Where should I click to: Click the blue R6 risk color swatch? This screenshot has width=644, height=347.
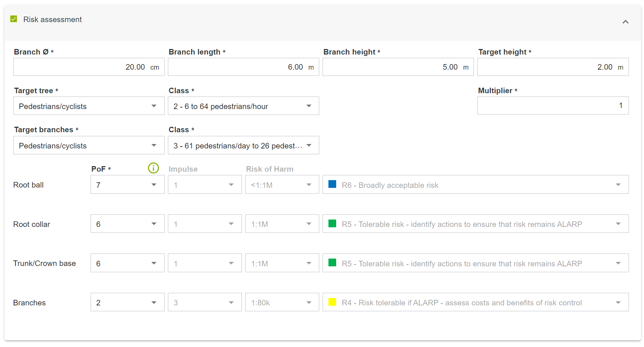pyautogui.click(x=332, y=184)
